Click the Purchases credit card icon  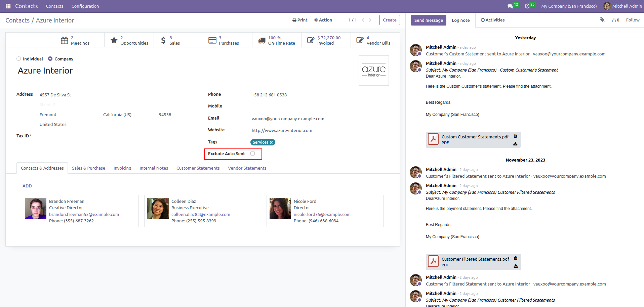click(212, 40)
